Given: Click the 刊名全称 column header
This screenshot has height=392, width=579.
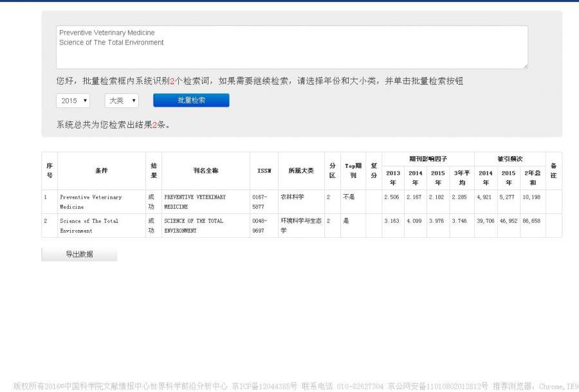Looking at the screenshot, I should point(206,170).
